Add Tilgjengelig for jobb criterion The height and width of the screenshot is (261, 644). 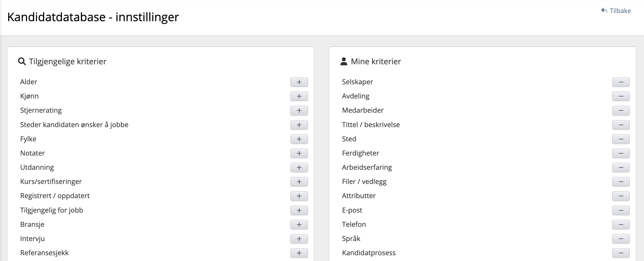coord(299,210)
